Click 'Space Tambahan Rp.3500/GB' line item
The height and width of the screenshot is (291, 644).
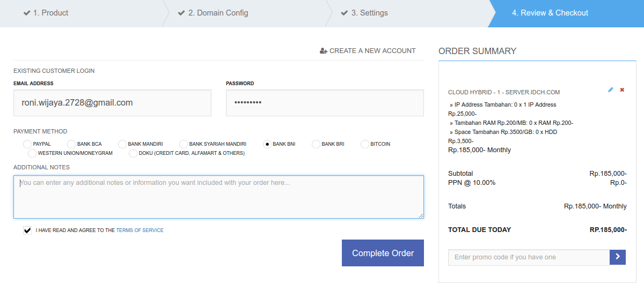click(503, 132)
